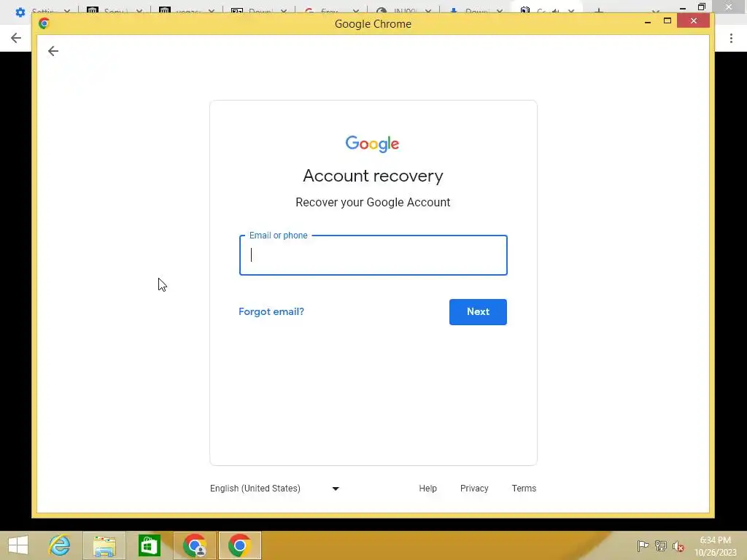Image resolution: width=747 pixels, height=560 pixels.
Task: Maximize the Google Chrome recovery popup window
Action: [667, 21]
